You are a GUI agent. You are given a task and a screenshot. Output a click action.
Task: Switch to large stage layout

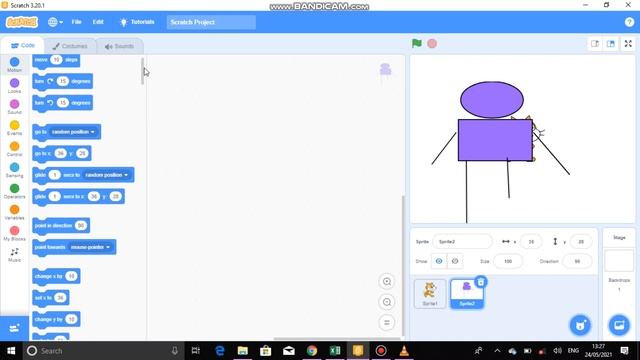(611, 44)
